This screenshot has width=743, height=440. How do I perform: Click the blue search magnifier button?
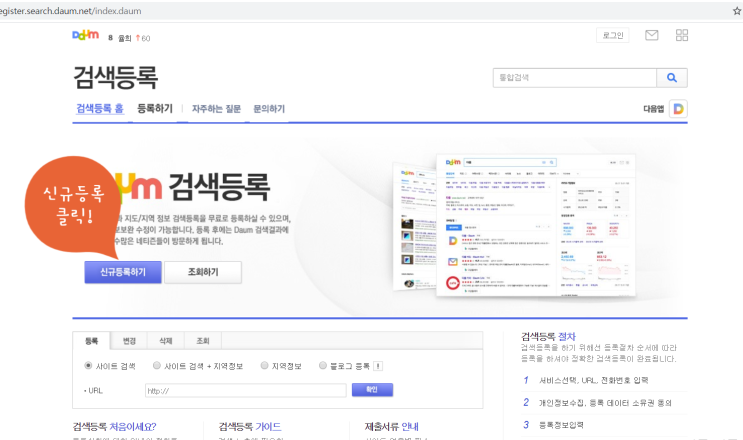point(672,78)
